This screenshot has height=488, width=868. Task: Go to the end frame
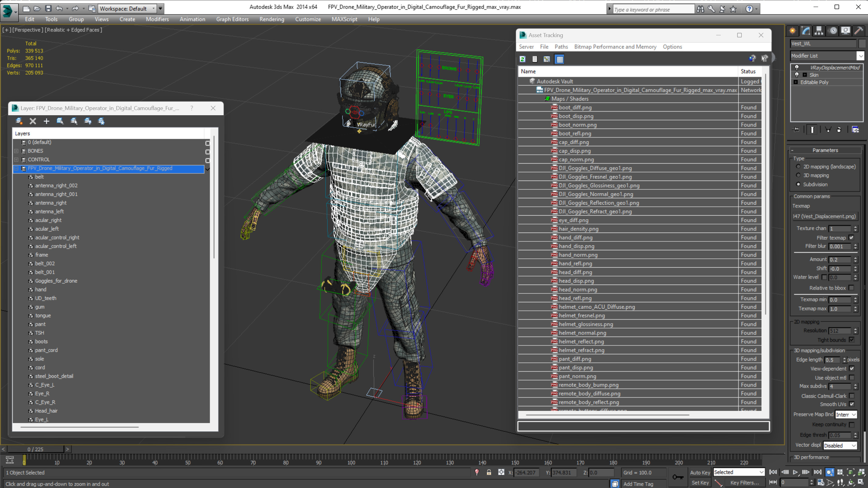[x=817, y=472]
